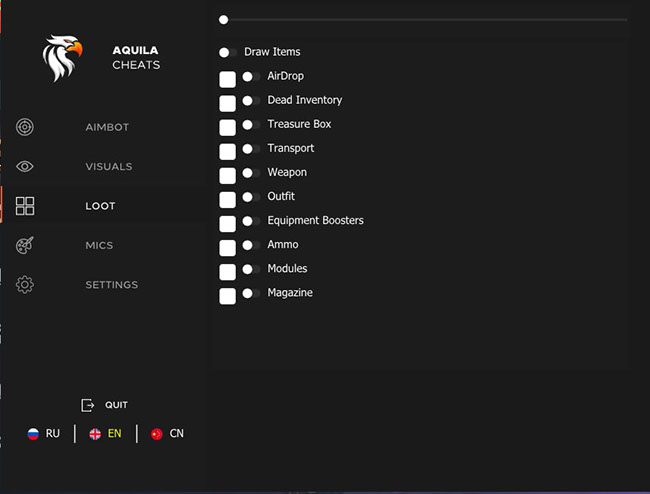
Task: Click the Quit exit-door icon
Action: click(87, 405)
